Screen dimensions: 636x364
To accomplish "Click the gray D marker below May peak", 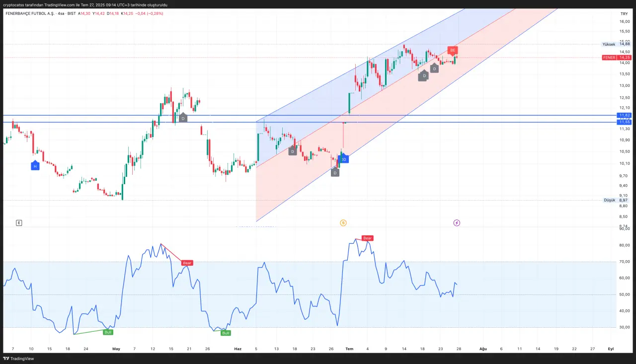I will tap(183, 118).
